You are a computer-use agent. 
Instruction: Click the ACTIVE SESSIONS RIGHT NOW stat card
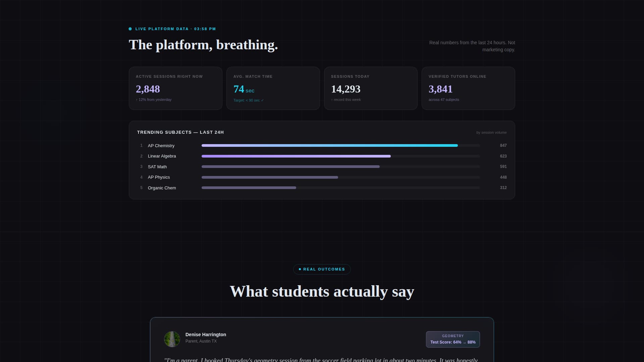coord(175,88)
